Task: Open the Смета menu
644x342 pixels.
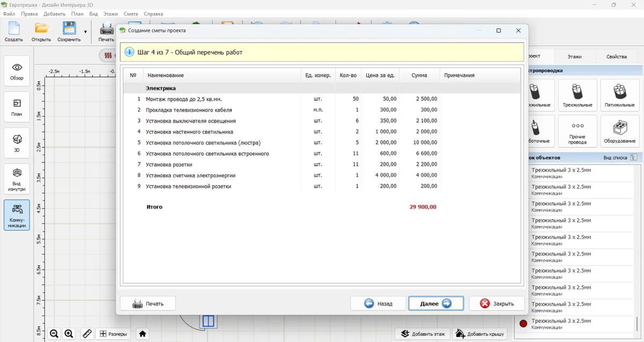Action: (x=130, y=14)
